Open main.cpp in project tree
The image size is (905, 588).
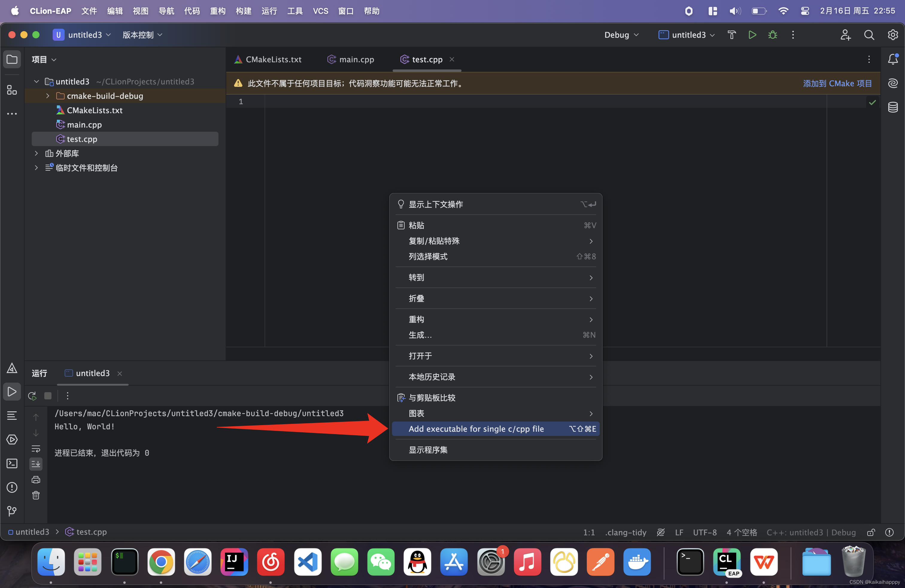84,125
